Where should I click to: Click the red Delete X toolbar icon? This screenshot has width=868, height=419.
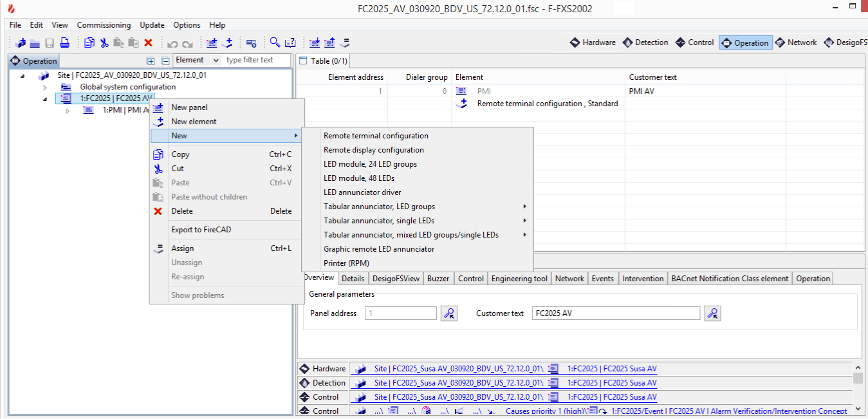(x=148, y=43)
